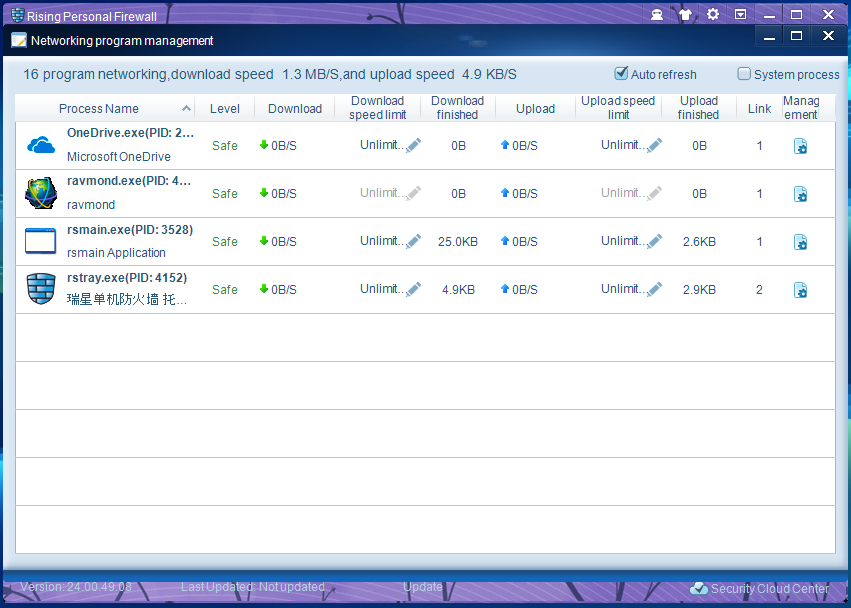Image resolution: width=851 pixels, height=608 pixels.
Task: Edit OneDrive.exe download speed limit
Action: point(414,145)
